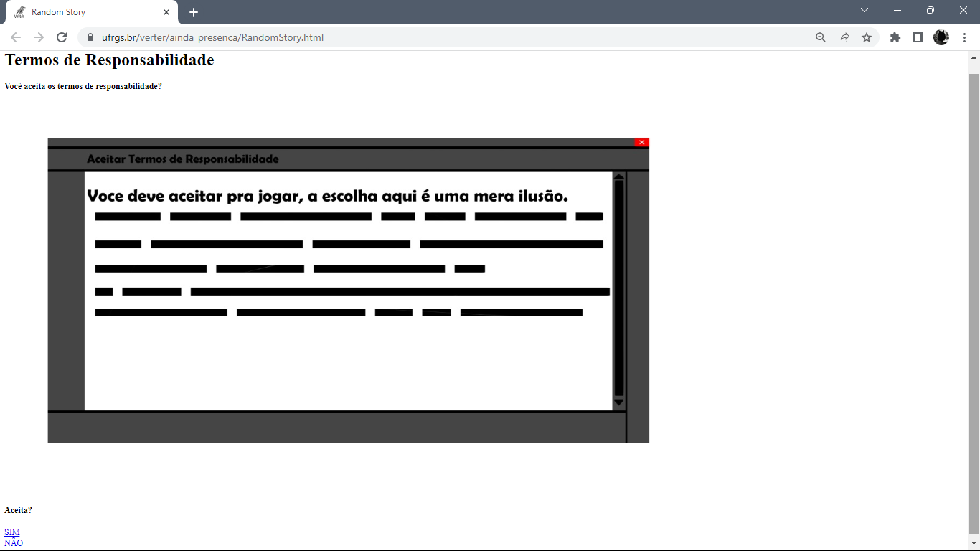Click the padlock site info icon
The width and height of the screenshot is (980, 551).
pos(90,37)
